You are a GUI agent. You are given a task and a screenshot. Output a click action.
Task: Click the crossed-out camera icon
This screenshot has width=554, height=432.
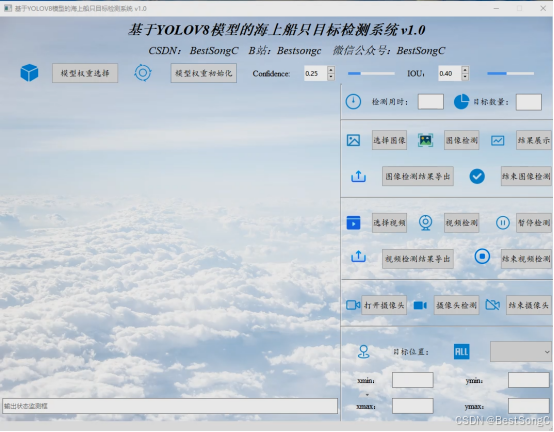(x=493, y=305)
